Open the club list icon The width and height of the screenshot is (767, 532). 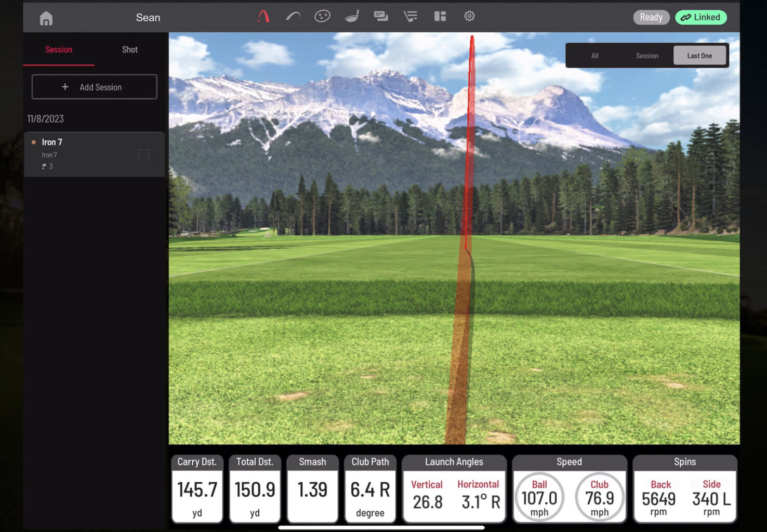click(x=411, y=17)
